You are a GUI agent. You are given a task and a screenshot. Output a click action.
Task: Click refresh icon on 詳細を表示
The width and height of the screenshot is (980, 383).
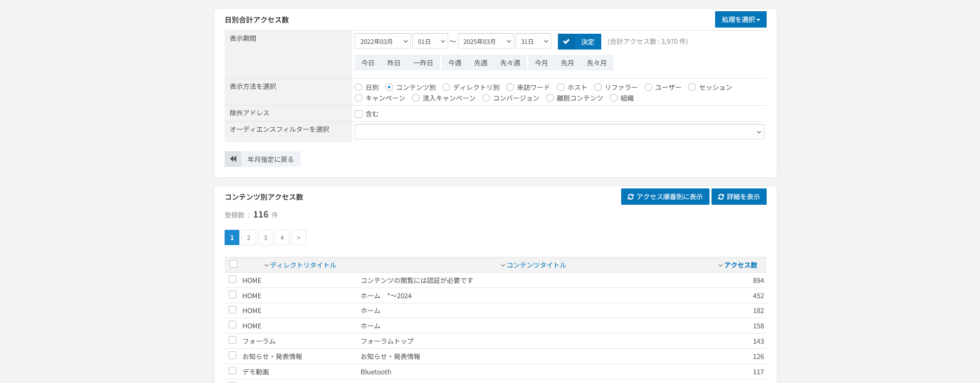721,197
